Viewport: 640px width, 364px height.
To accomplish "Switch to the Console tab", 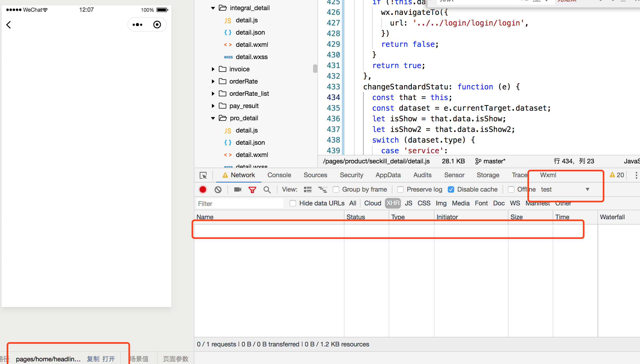I will tap(279, 175).
